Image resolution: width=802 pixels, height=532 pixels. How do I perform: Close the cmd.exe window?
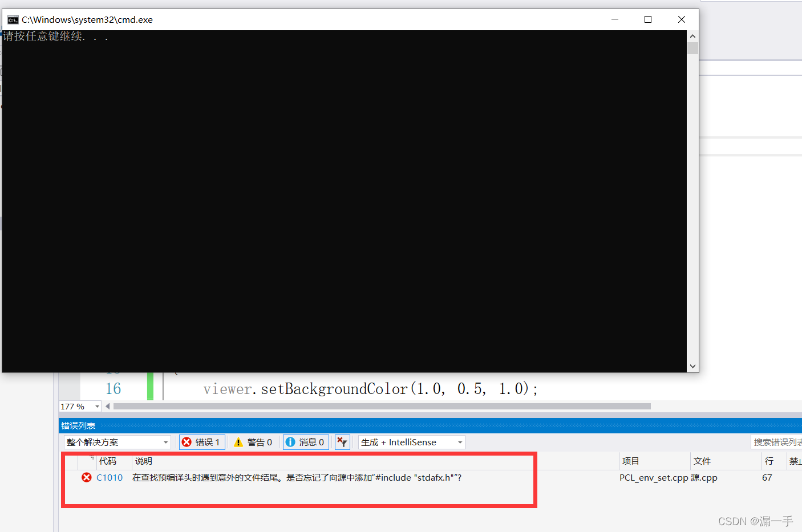pos(682,19)
